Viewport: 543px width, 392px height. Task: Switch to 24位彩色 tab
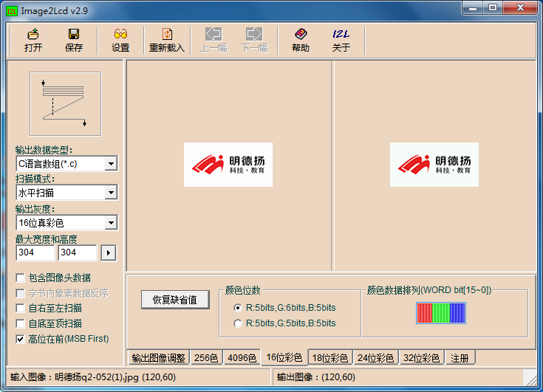coord(376,358)
